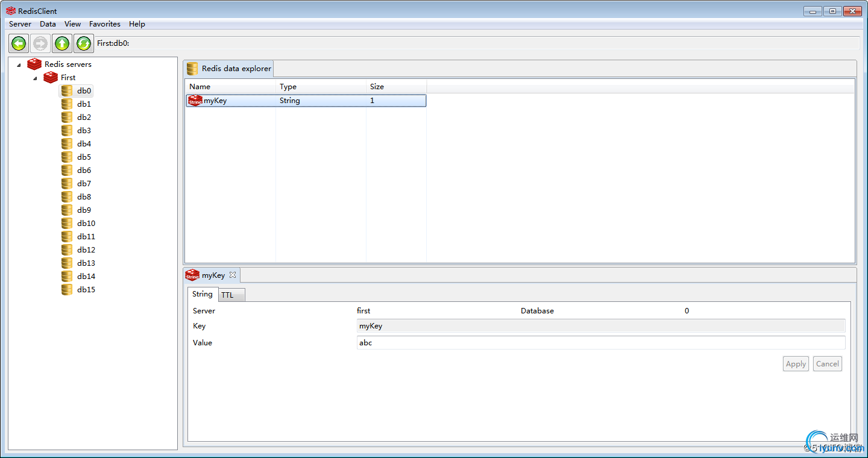Click the db3 database cylinder icon
Screen dimensions: 868x458
[x=67, y=131]
